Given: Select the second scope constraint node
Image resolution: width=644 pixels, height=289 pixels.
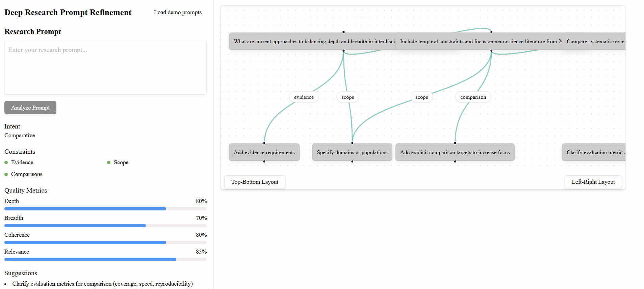Looking at the screenshot, I should pos(421,97).
